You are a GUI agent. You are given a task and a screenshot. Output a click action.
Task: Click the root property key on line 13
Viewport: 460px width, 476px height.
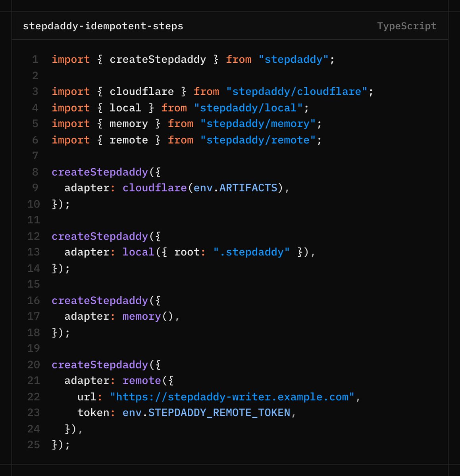tap(187, 252)
